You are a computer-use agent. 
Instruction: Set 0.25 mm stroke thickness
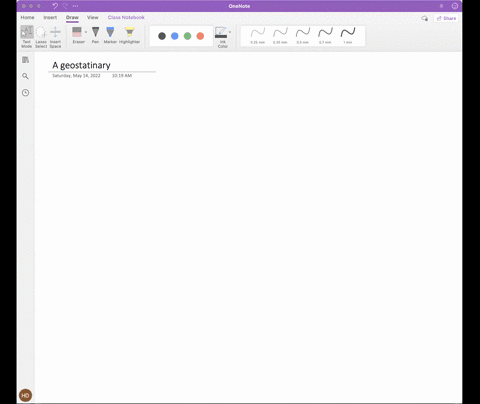pyautogui.click(x=258, y=36)
